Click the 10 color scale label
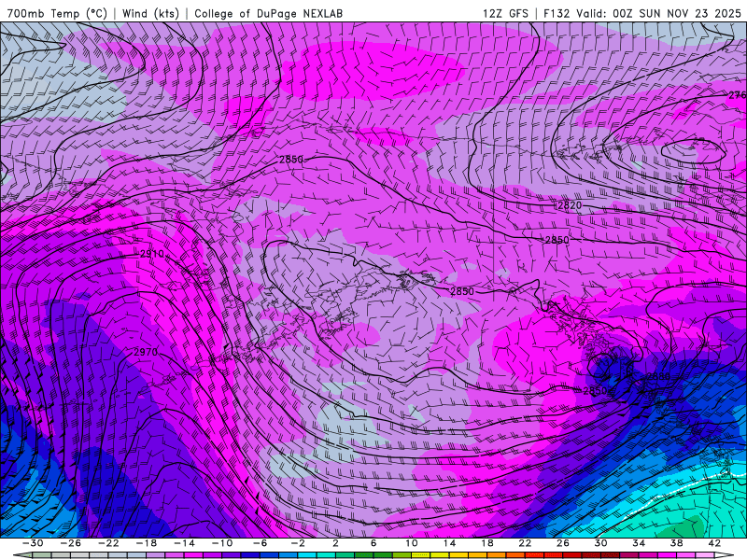The image size is (747, 560). (x=412, y=543)
